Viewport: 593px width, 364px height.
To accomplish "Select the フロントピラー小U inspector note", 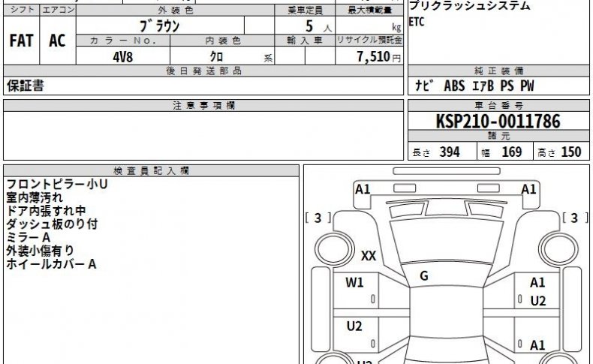I will (x=57, y=184).
